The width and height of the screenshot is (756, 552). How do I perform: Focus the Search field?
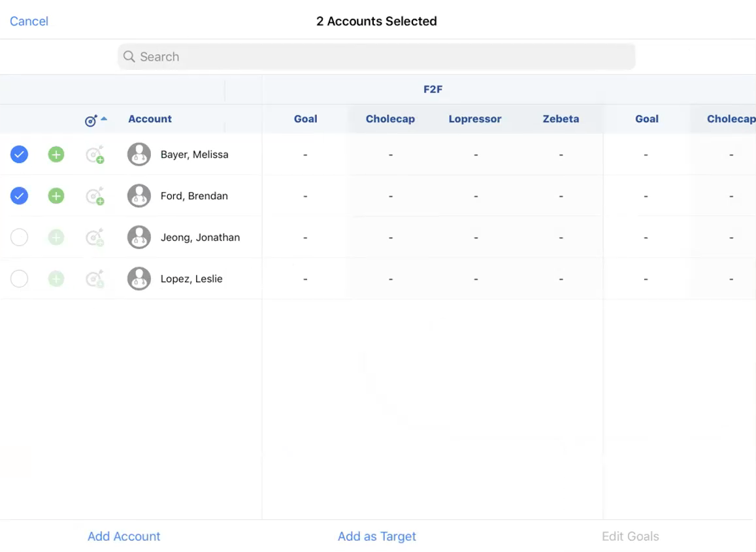tap(376, 57)
